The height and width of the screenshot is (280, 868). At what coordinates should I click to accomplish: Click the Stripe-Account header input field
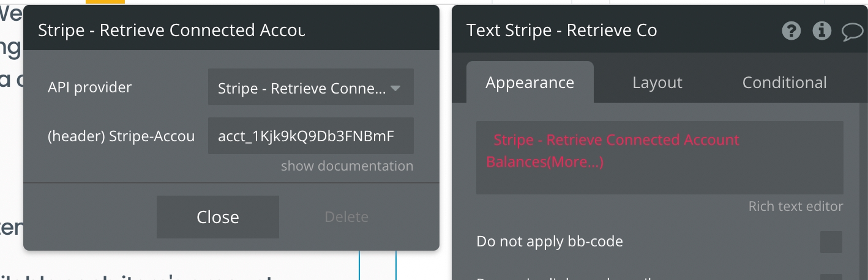click(311, 136)
